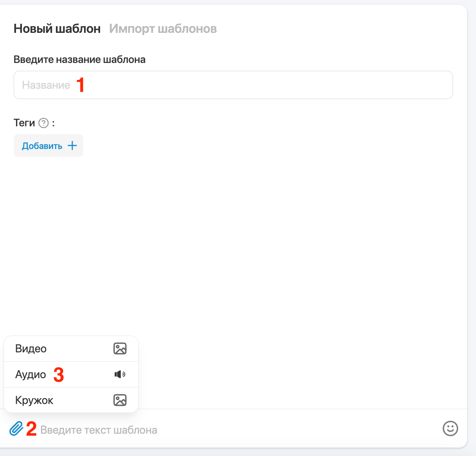476x456 pixels.
Task: Click the red number 3 beside Аудио
Action: tap(59, 375)
